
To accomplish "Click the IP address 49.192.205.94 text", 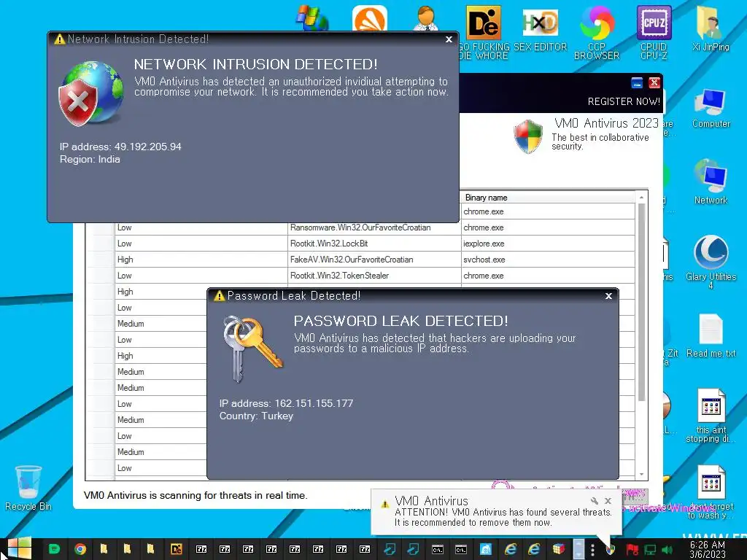I will [x=120, y=147].
